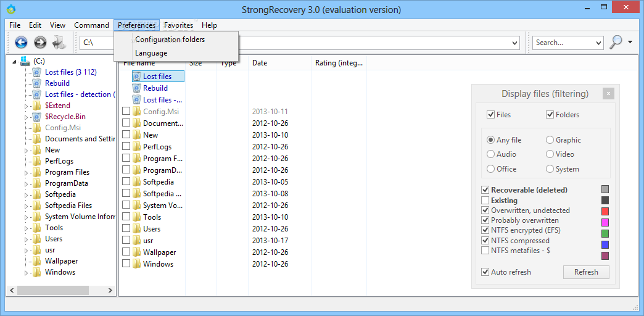Click the $Recycle.Bin icon in tree
644x316 pixels.
(x=37, y=117)
